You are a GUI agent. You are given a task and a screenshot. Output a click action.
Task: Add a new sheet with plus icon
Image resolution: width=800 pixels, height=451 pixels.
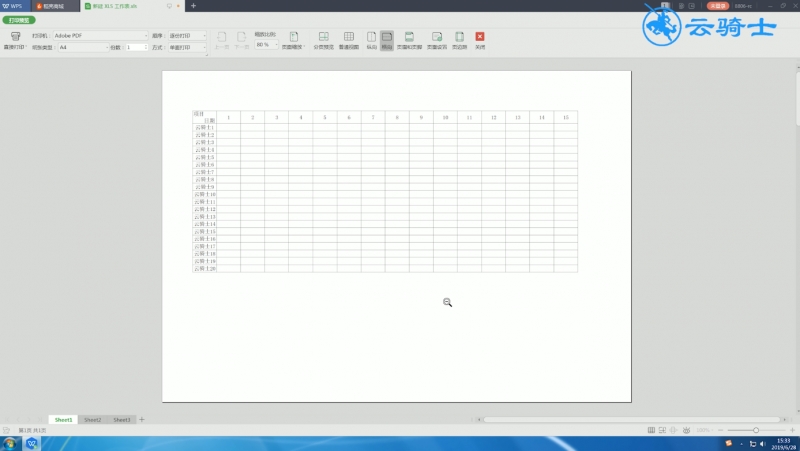142,419
